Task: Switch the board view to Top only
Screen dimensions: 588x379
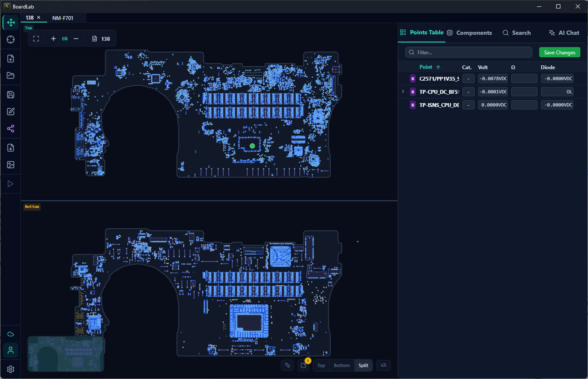Action: pos(321,365)
